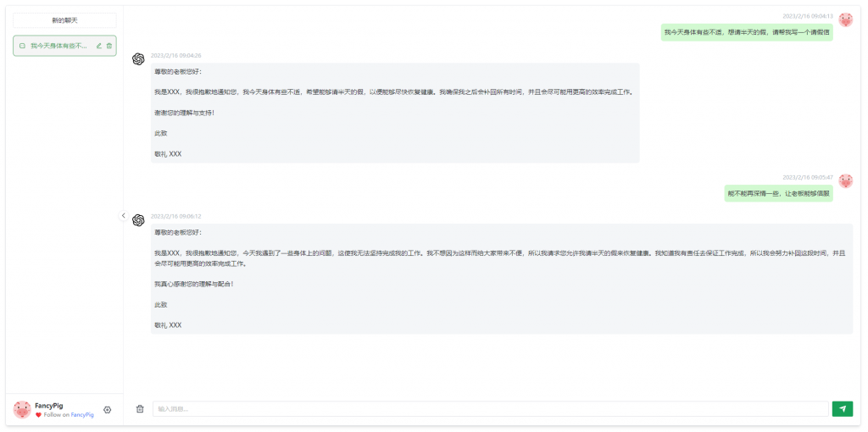868x432 pixels.
Task: Click the ChatGPT logo at 09:04:26 reply
Action: tap(138, 59)
